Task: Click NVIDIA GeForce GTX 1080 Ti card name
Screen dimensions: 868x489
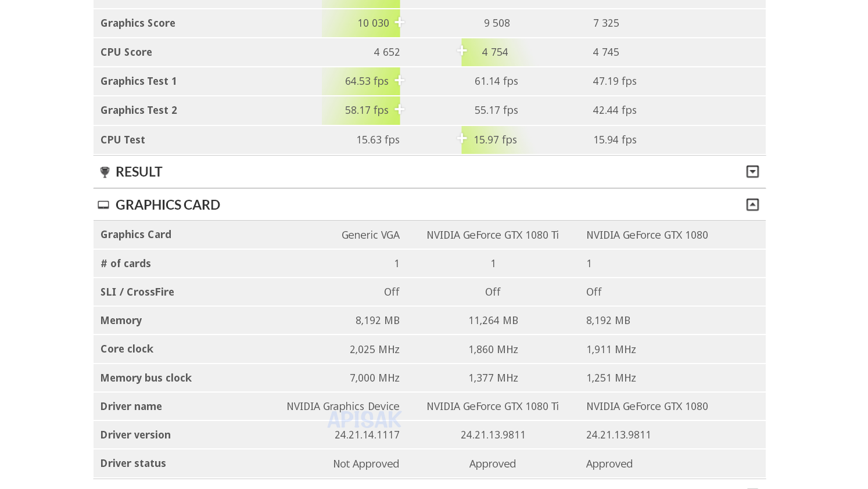Action: tap(493, 235)
